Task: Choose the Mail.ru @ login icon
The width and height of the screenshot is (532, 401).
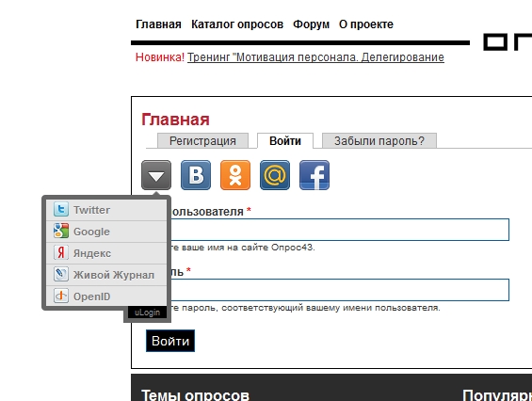Action: (x=275, y=175)
